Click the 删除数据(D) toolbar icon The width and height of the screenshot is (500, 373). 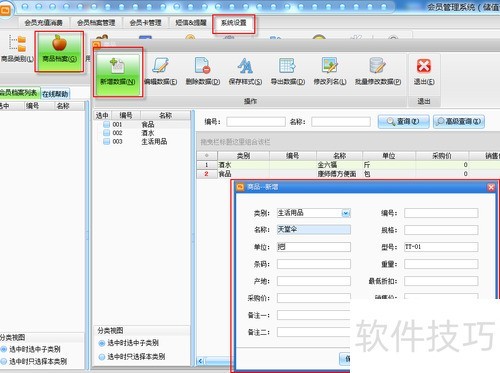[x=203, y=65]
